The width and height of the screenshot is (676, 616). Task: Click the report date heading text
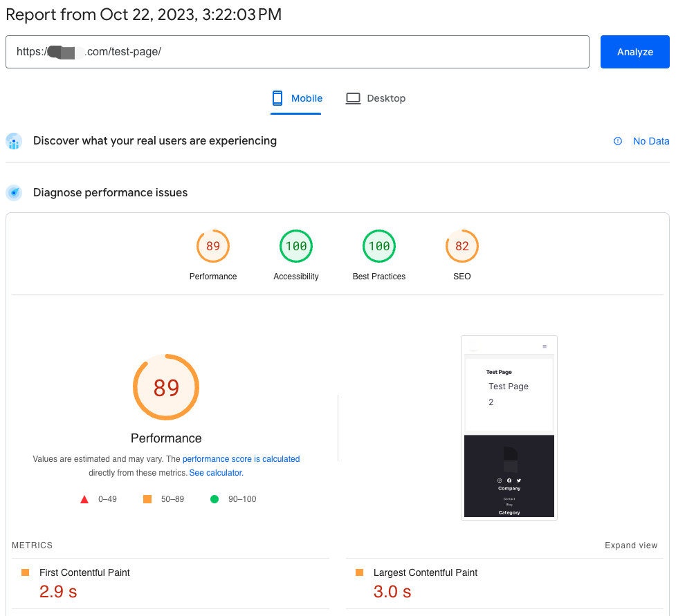tap(143, 15)
